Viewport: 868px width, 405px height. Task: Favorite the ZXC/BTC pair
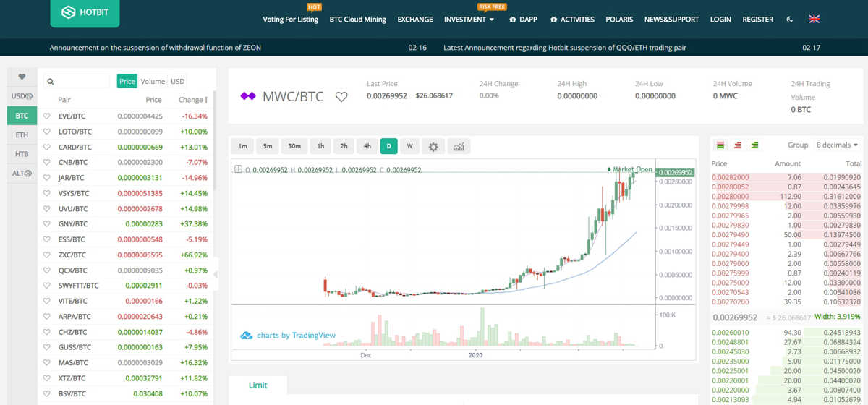point(47,255)
